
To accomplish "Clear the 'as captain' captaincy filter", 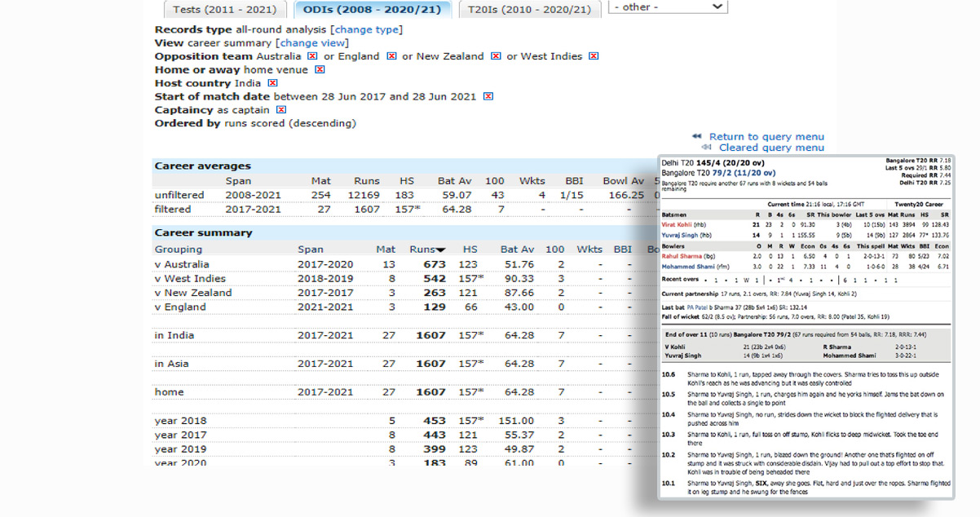I will [x=280, y=110].
